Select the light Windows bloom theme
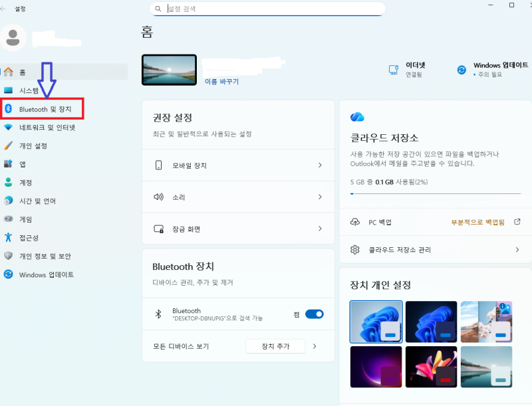The image size is (532, 406). coord(376,322)
